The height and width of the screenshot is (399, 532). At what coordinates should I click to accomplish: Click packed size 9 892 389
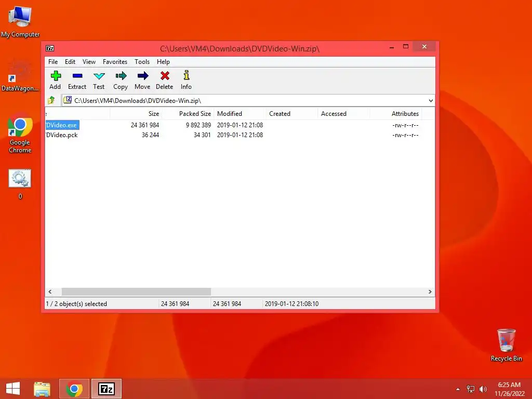198,125
